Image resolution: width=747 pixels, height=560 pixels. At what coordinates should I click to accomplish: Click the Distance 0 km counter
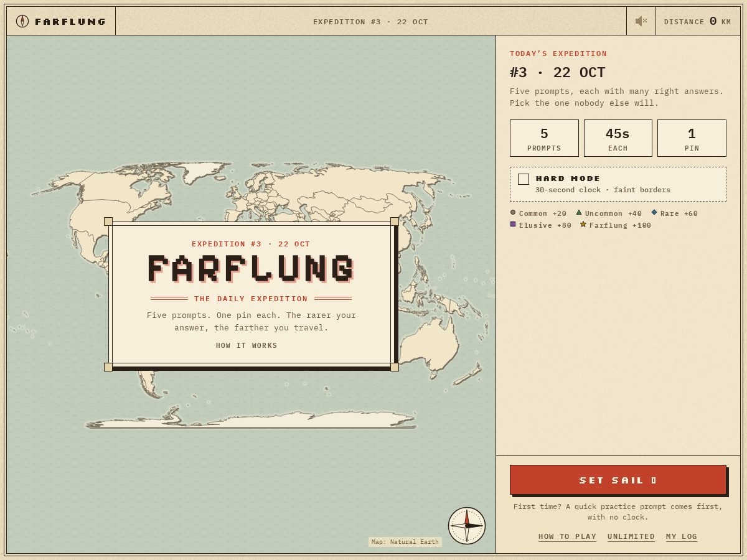pos(698,22)
